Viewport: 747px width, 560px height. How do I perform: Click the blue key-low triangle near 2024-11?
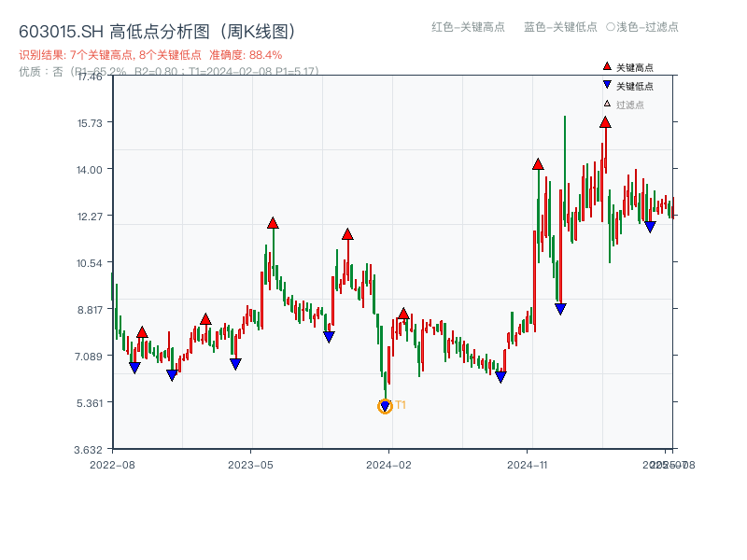(x=559, y=307)
